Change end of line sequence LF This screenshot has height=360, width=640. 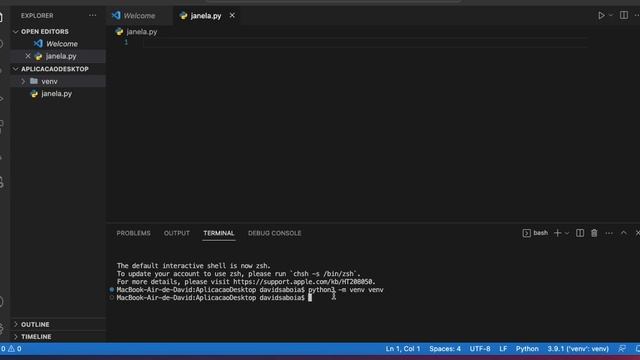click(x=503, y=349)
